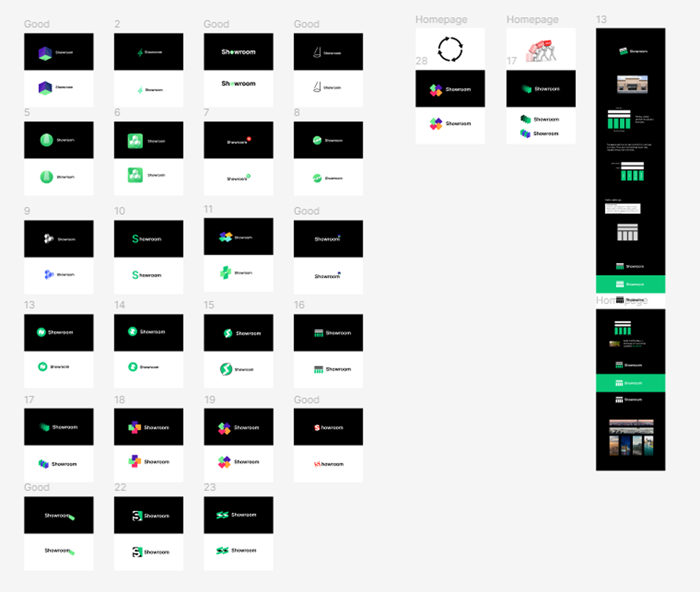Select green S wordmark on frame 10 black card
The image size is (700, 592).
(147, 239)
